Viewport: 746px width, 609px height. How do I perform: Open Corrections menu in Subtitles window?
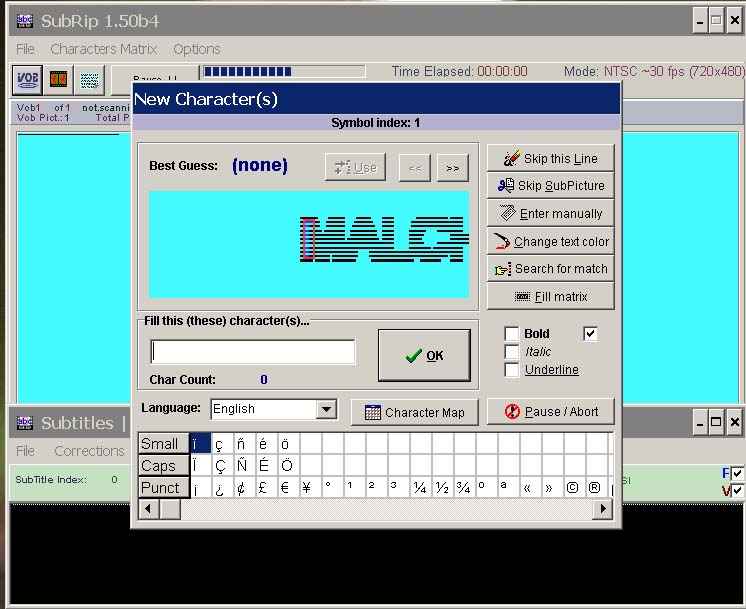click(x=89, y=451)
